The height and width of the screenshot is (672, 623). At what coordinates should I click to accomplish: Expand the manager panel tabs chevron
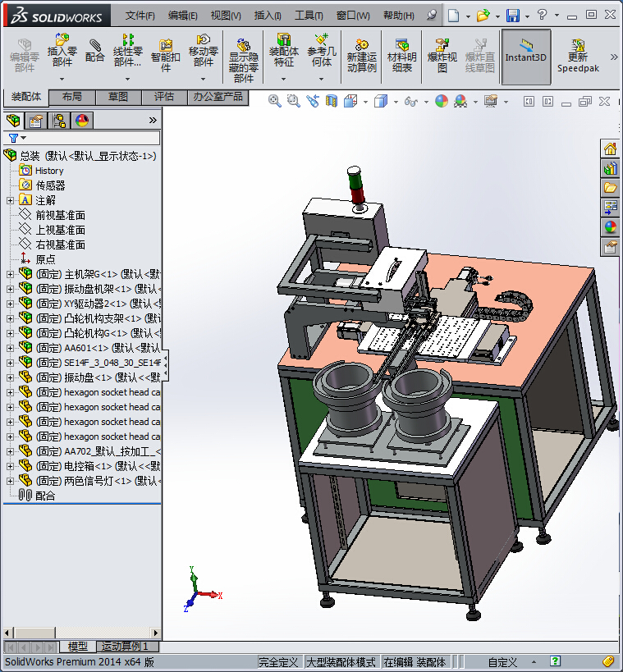pos(153,121)
